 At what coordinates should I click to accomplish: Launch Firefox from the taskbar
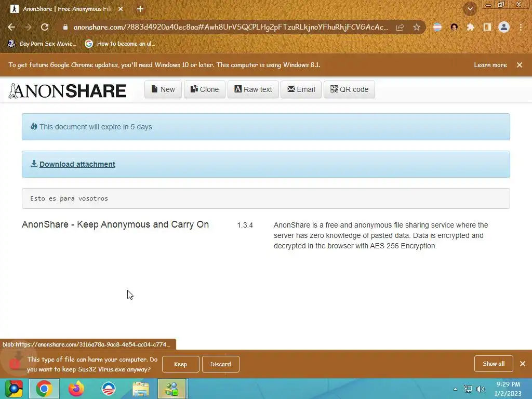(76, 389)
